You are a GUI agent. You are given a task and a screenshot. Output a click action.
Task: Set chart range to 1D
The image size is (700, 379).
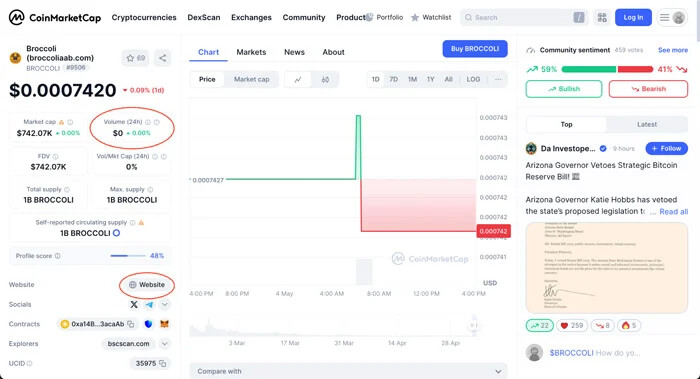(x=375, y=79)
